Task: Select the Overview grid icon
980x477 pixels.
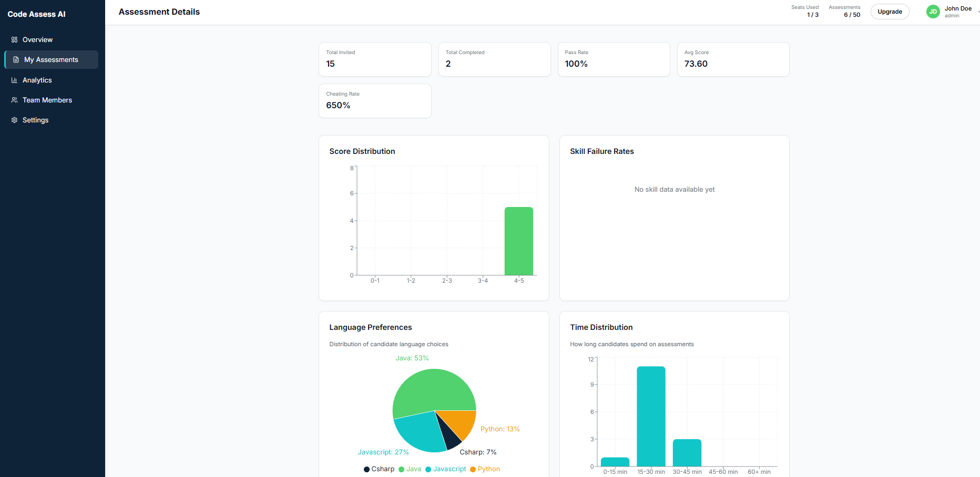Action: [x=14, y=39]
